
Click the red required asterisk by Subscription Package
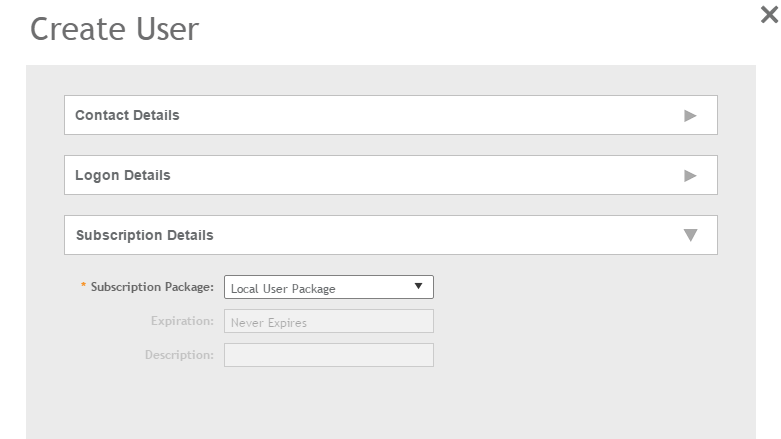[x=83, y=287]
